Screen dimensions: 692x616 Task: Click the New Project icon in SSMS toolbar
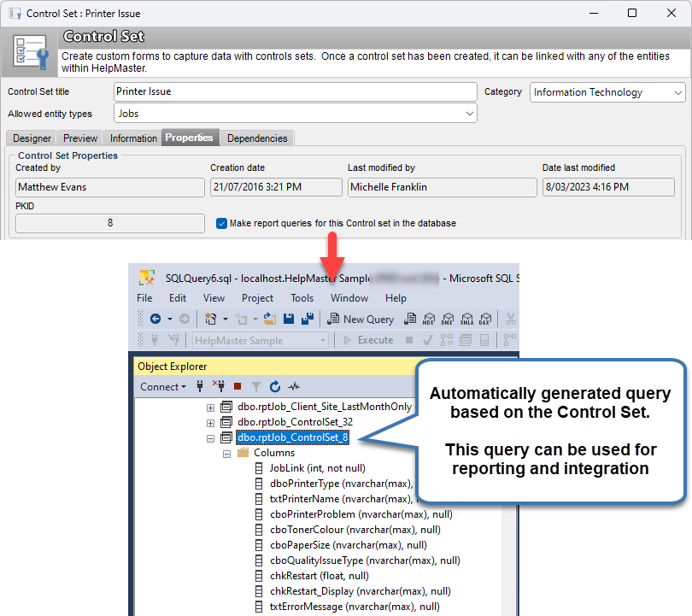pyautogui.click(x=210, y=319)
